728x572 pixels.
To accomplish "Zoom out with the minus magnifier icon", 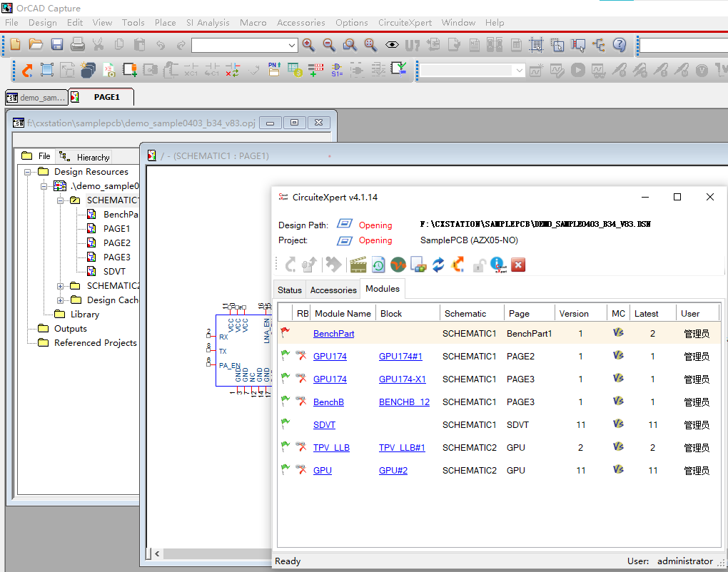I will click(x=329, y=44).
